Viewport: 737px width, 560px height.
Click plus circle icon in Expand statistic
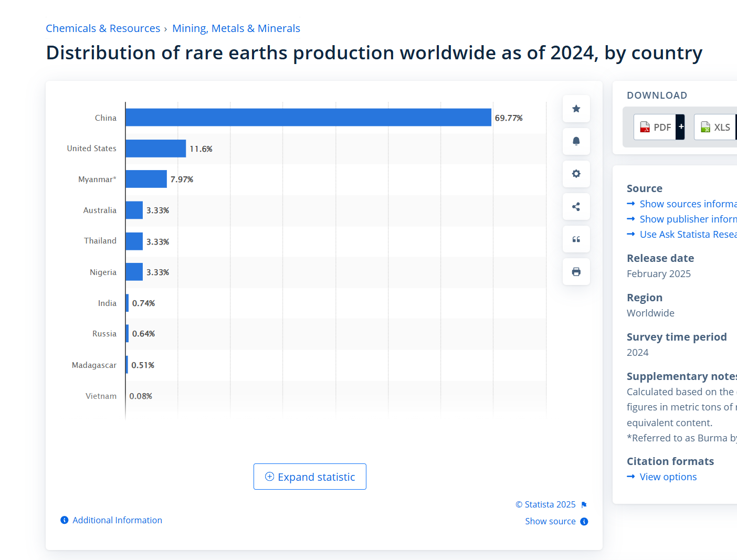270,477
